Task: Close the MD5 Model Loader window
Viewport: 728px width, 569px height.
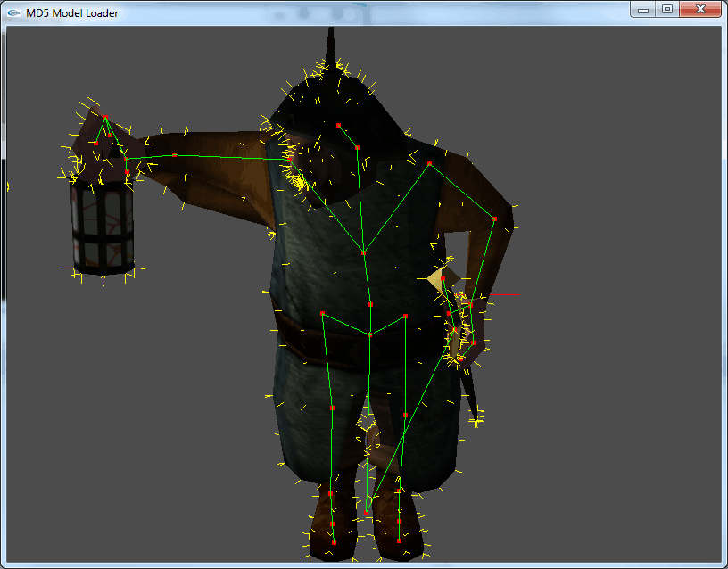Action: coord(700,9)
